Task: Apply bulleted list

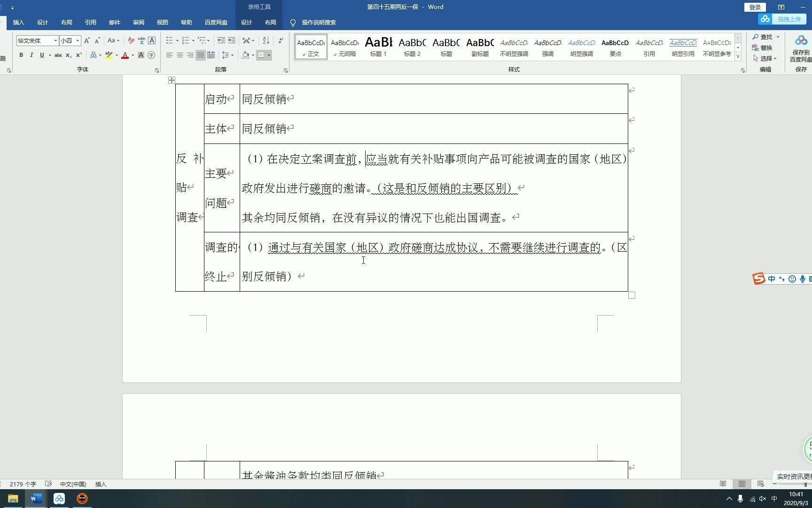Action: point(169,40)
